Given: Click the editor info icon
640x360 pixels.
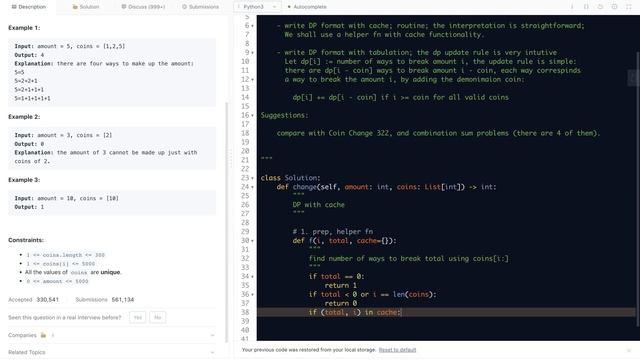Looking at the screenshot, I should [x=572, y=7].
